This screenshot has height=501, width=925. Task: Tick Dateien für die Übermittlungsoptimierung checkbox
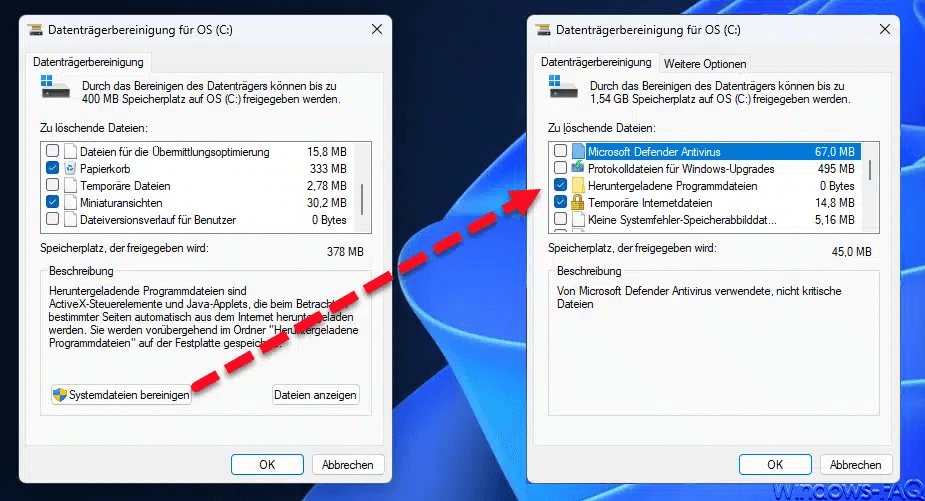[x=52, y=152]
